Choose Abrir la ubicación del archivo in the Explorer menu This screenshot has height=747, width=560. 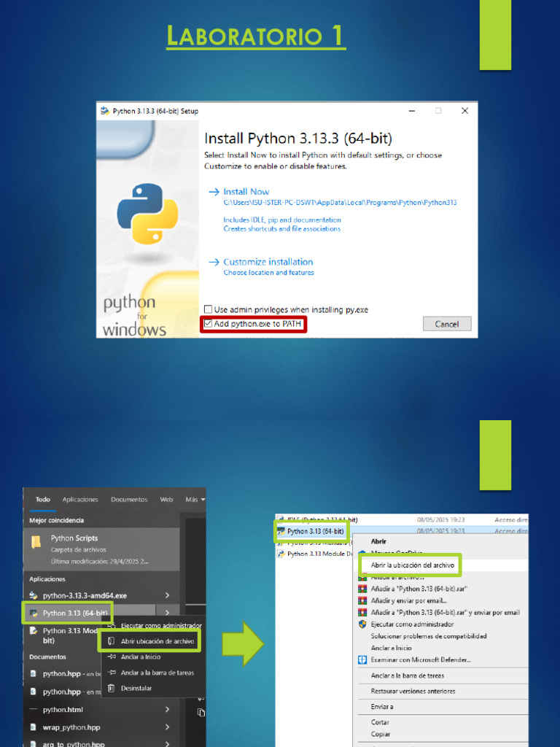click(x=413, y=565)
